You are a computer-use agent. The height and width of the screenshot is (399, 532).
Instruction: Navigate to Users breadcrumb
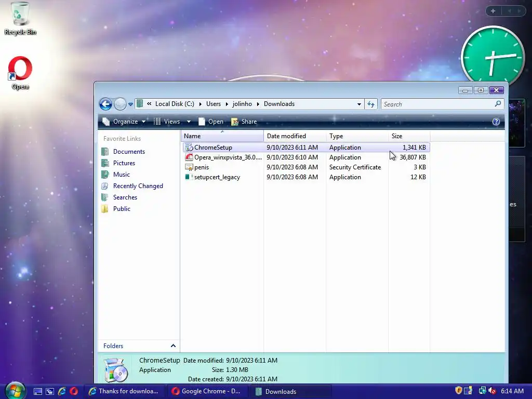pos(214,104)
